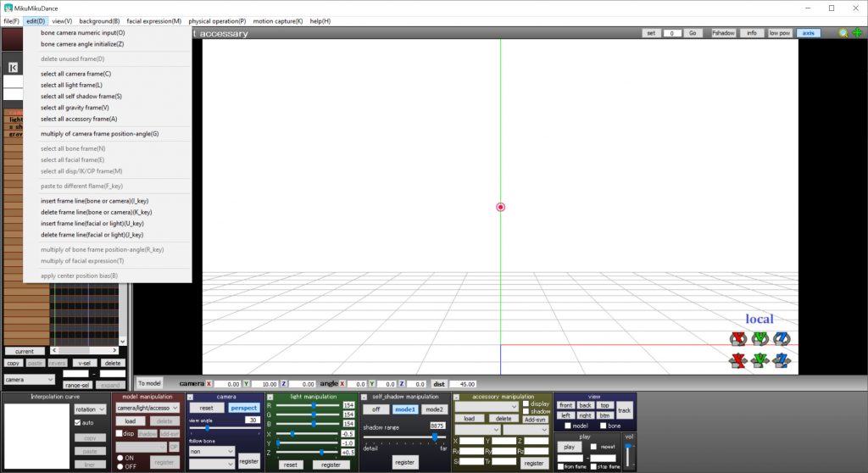Viewport: 868px width, 473px height.
Task: Choose 'insert frame line(bone or camera)(I_key)'
Action: pyautogui.click(x=95, y=201)
